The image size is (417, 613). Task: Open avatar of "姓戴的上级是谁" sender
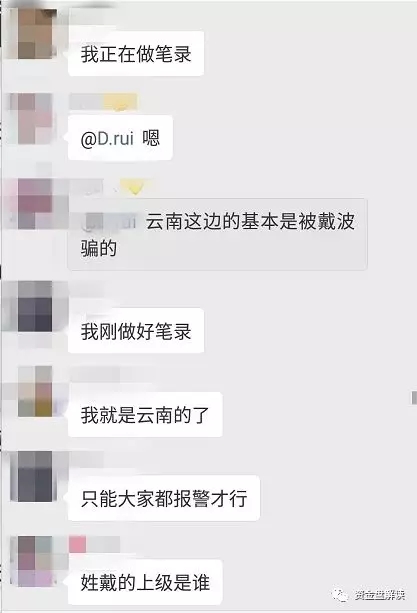[35, 561]
